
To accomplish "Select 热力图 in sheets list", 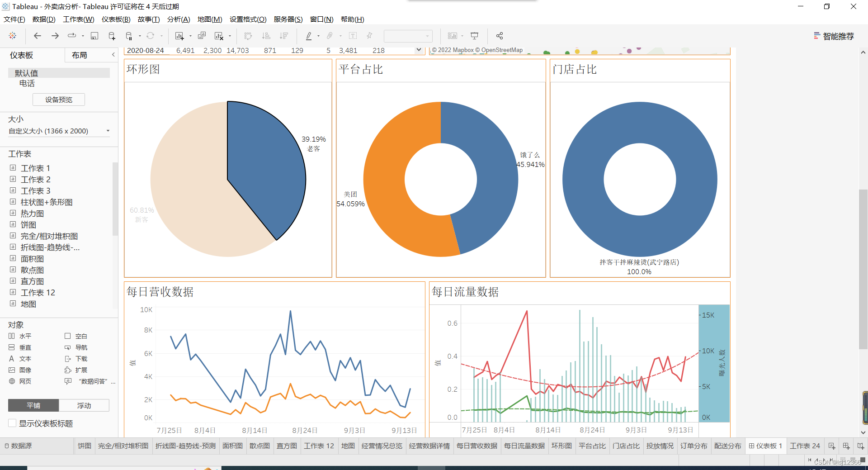I will 33,214.
